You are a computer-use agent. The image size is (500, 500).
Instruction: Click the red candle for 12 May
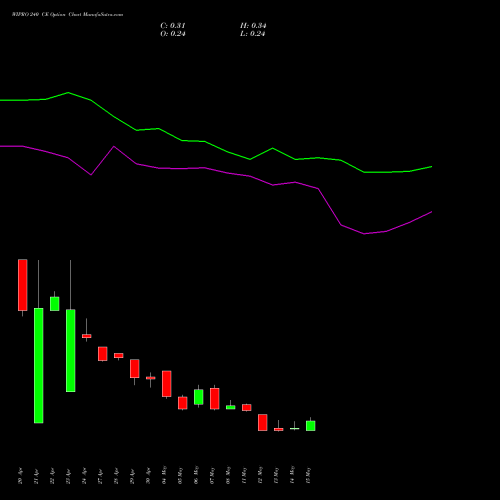click(x=263, y=423)
